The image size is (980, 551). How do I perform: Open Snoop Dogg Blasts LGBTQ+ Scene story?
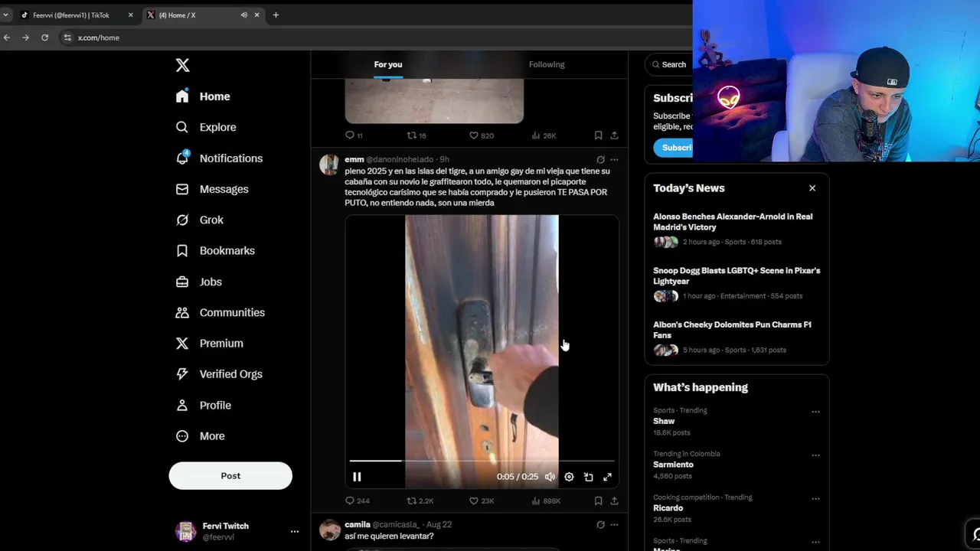737,283
